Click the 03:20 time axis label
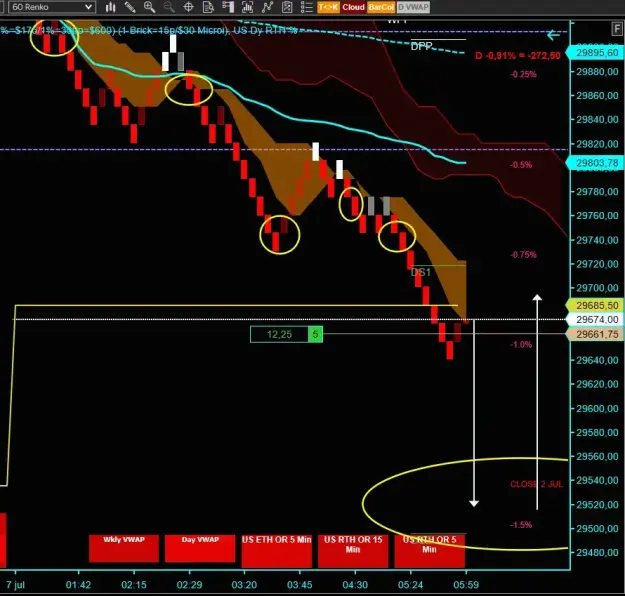Screen dimensions: 625x596 click(244, 585)
